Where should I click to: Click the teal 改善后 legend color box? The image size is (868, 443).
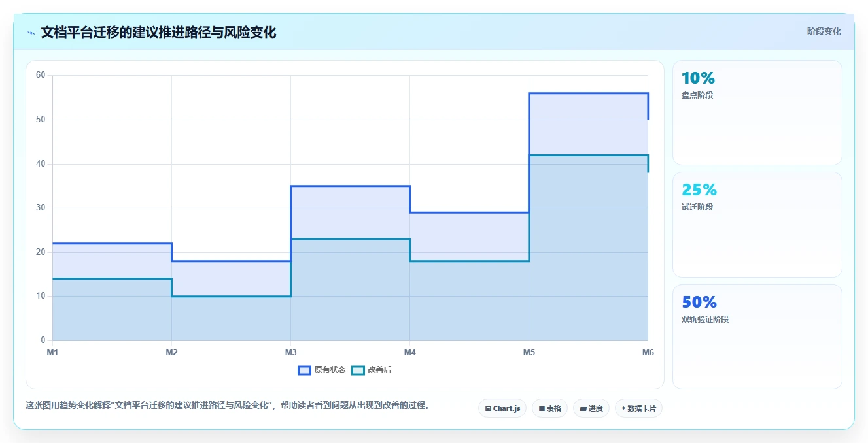(x=358, y=370)
